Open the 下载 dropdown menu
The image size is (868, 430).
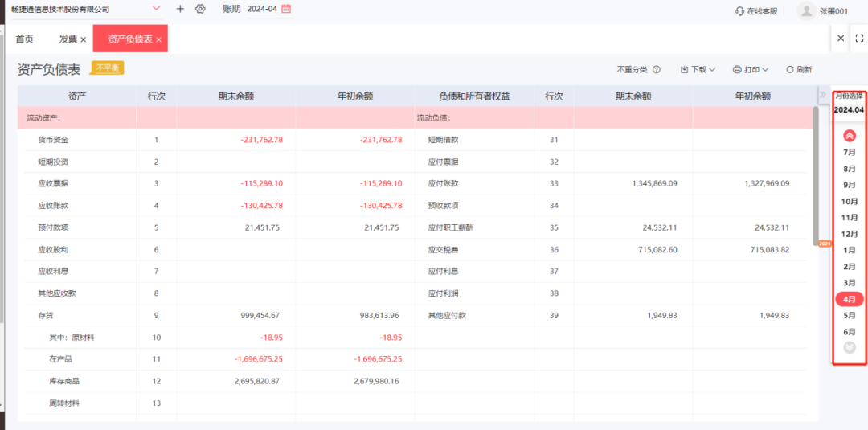tap(698, 70)
